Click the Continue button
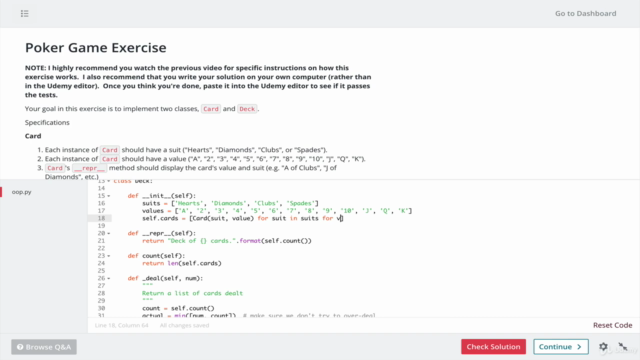The height and width of the screenshot is (360, 640). point(560,347)
